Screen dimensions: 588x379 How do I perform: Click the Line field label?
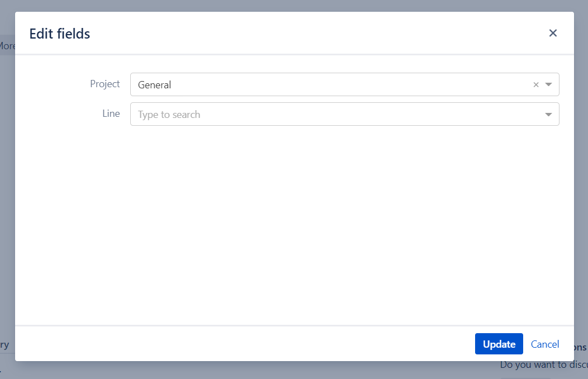click(x=111, y=113)
